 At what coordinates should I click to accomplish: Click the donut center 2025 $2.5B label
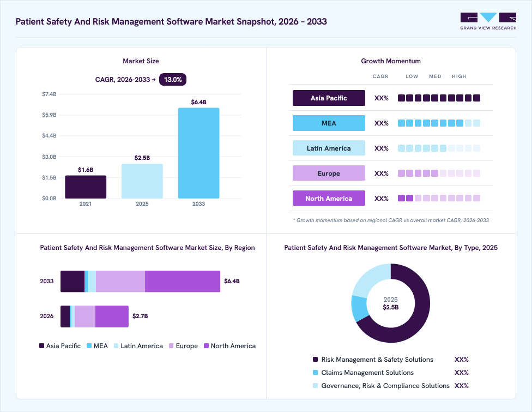pos(390,303)
